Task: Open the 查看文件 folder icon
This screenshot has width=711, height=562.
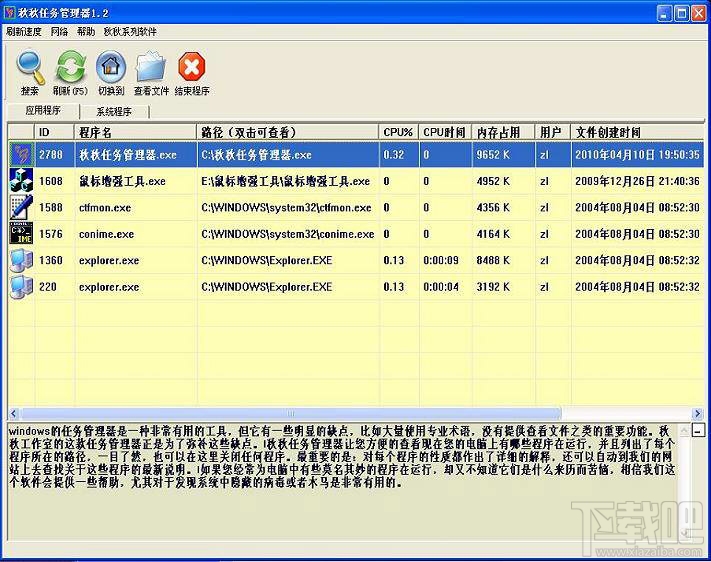Action: click(151, 68)
